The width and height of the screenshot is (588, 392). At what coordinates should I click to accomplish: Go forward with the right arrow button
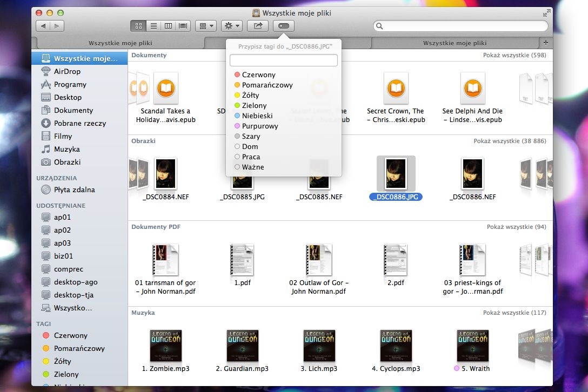[x=57, y=26]
